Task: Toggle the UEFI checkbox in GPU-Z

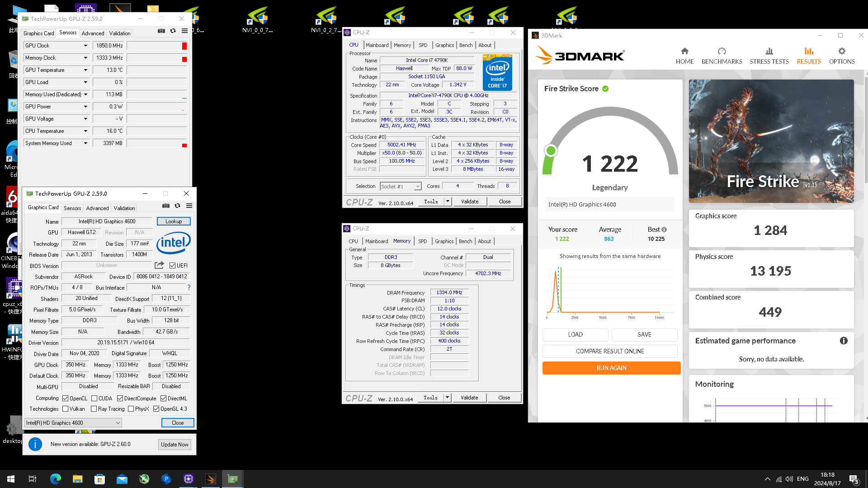Action: click(172, 265)
